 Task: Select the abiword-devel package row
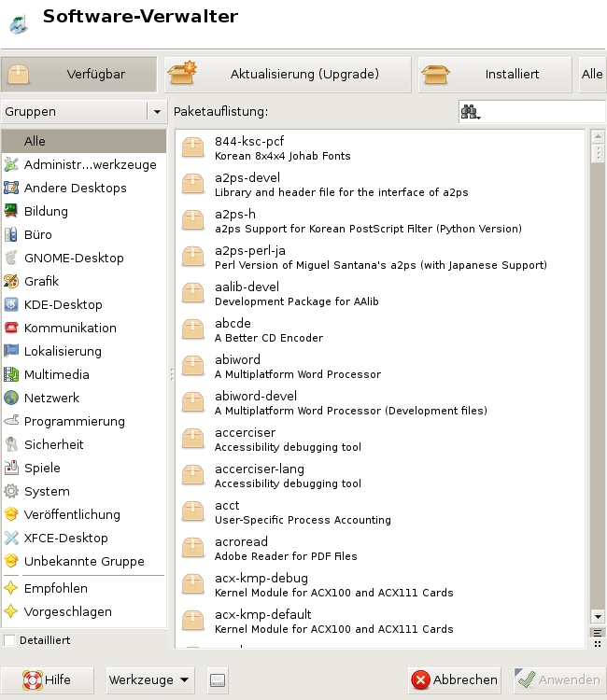click(x=380, y=402)
